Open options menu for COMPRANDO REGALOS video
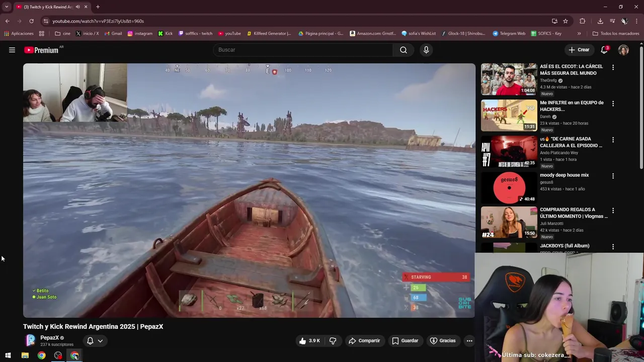 click(x=613, y=211)
